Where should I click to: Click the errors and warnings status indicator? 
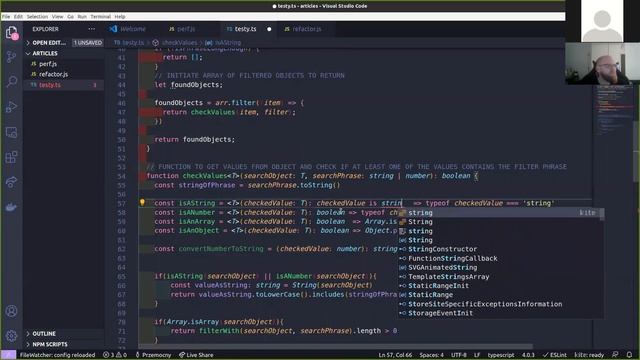(115, 355)
